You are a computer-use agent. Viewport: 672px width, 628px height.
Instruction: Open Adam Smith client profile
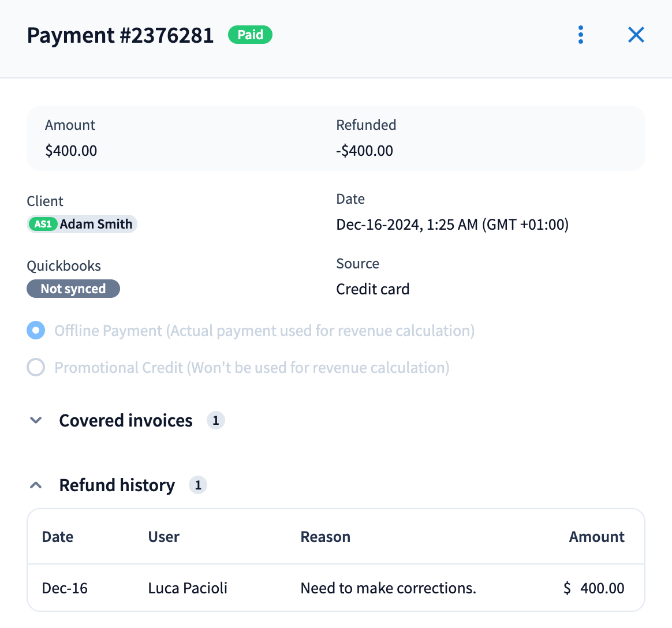[96, 224]
